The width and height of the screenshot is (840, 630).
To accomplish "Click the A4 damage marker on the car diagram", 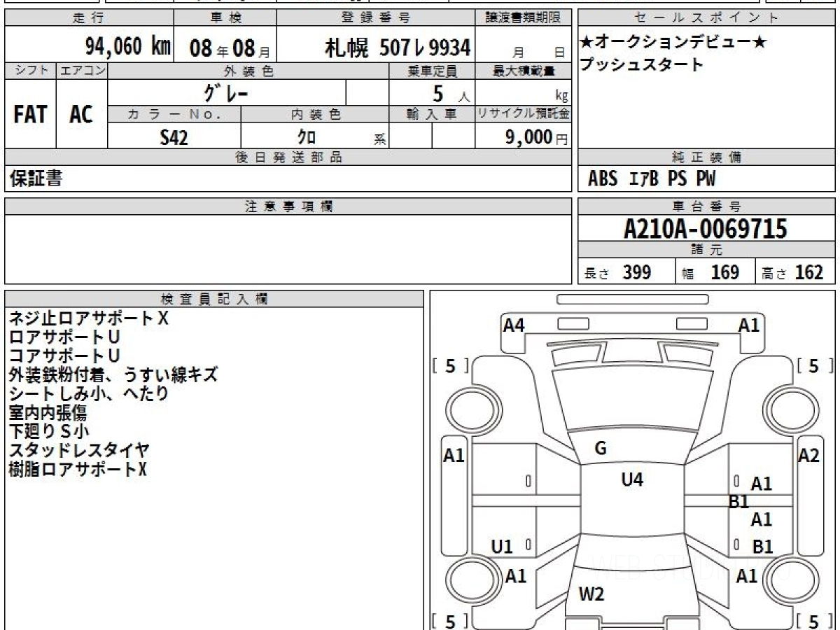I will pyautogui.click(x=514, y=325).
